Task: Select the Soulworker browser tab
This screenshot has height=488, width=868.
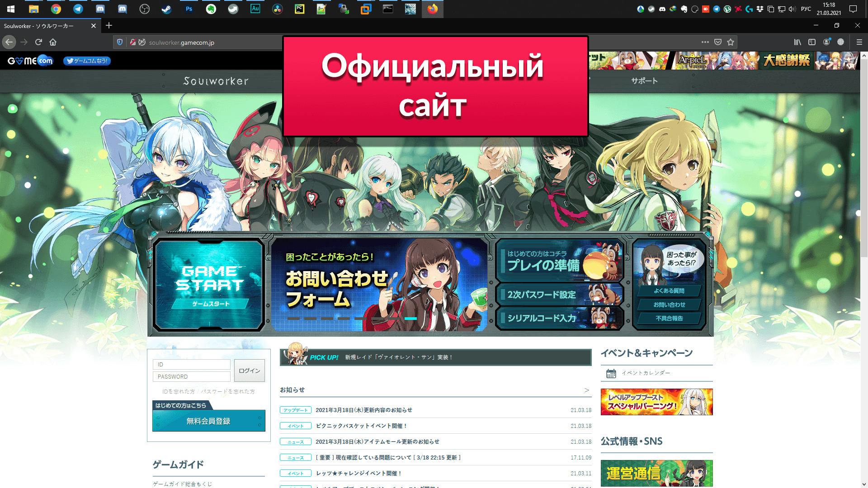Action: pyautogui.click(x=50, y=26)
